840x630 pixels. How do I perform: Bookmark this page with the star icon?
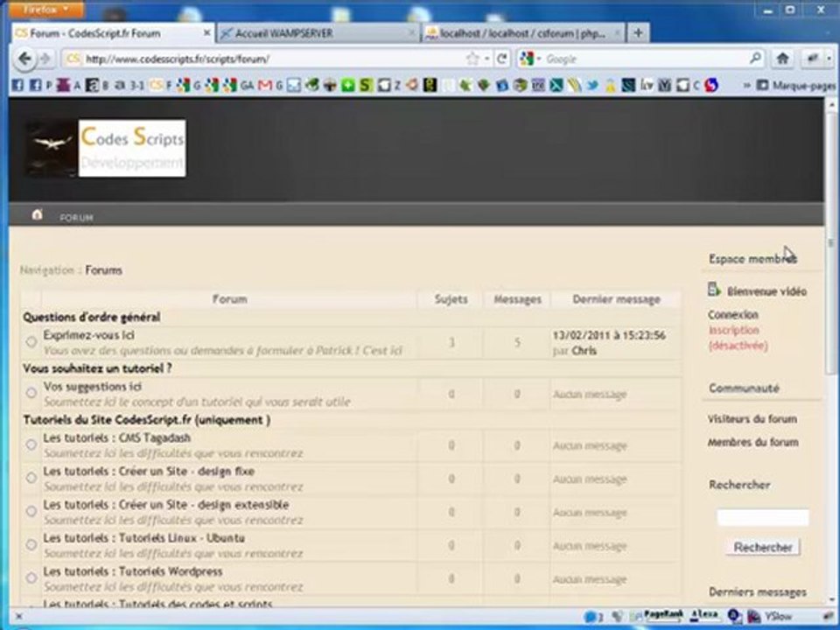(472, 59)
